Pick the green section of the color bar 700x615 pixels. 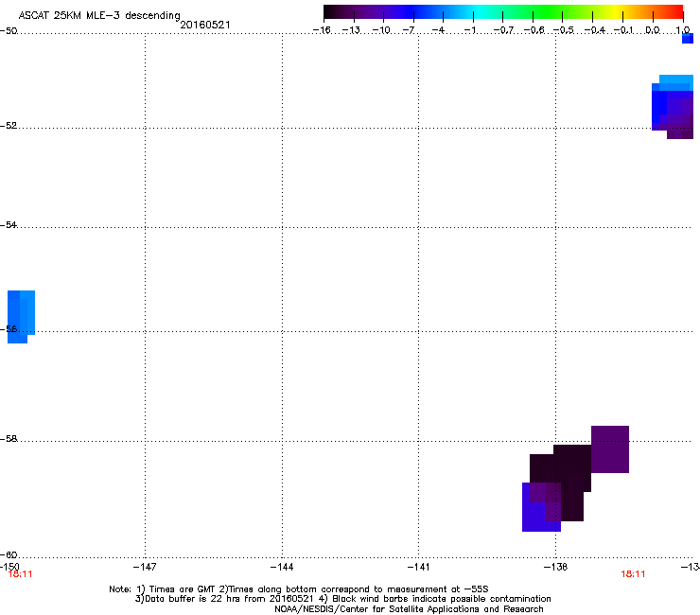coord(549,11)
